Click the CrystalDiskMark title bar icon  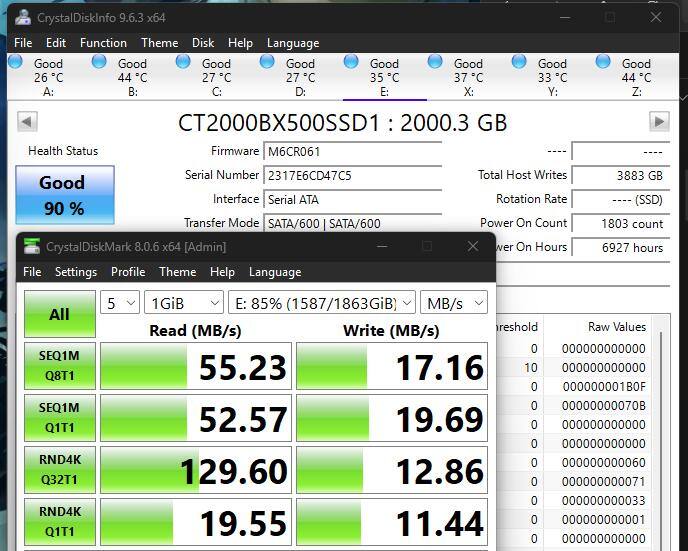pos(32,246)
